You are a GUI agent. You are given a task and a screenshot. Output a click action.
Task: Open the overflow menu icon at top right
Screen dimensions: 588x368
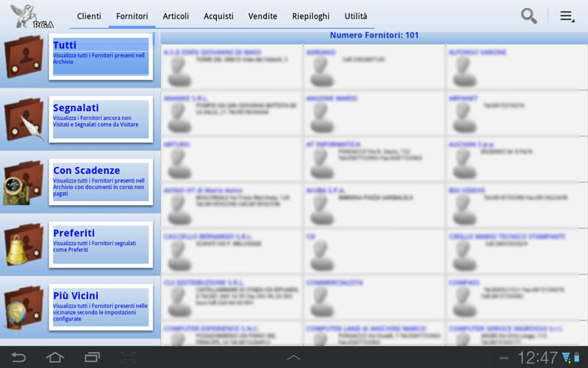point(567,16)
